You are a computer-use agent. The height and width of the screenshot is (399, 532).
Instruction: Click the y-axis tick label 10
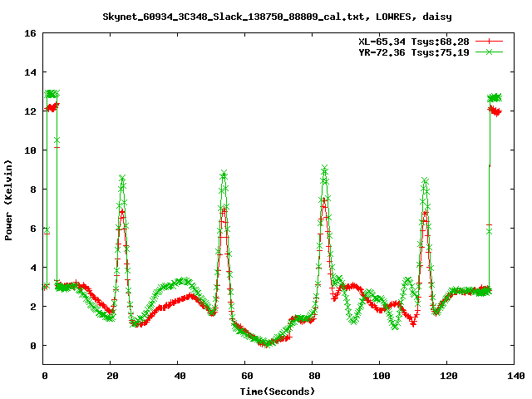point(31,150)
